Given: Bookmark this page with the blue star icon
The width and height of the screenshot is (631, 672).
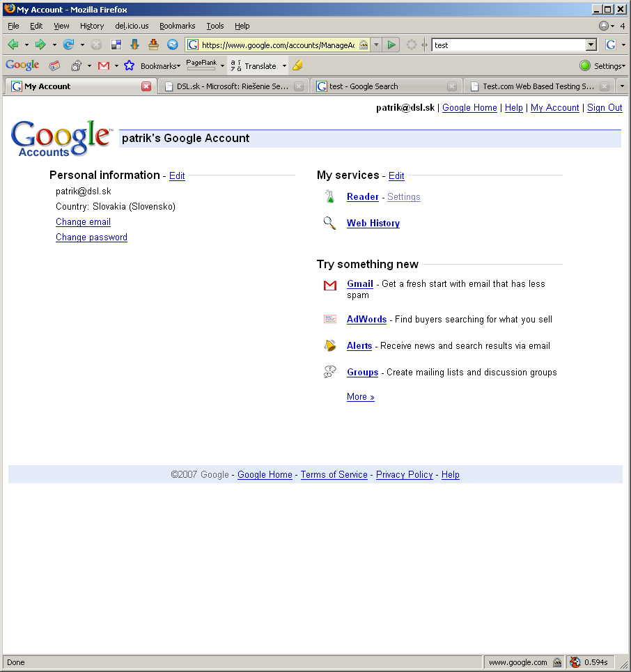Looking at the screenshot, I should (x=129, y=65).
